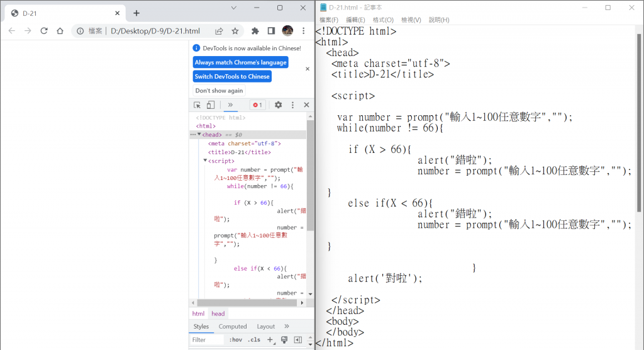This screenshot has width=644, height=350.
Task: Click the browser back arrow
Action: [x=12, y=31]
